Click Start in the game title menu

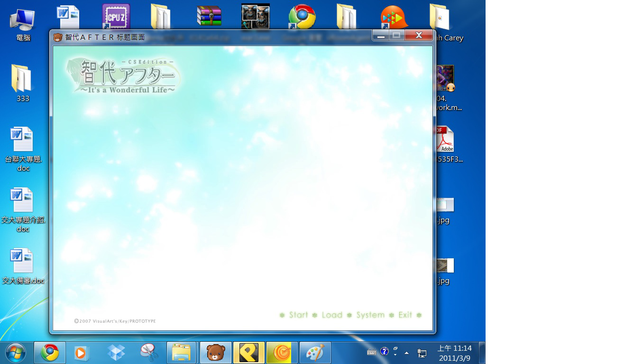[298, 315]
